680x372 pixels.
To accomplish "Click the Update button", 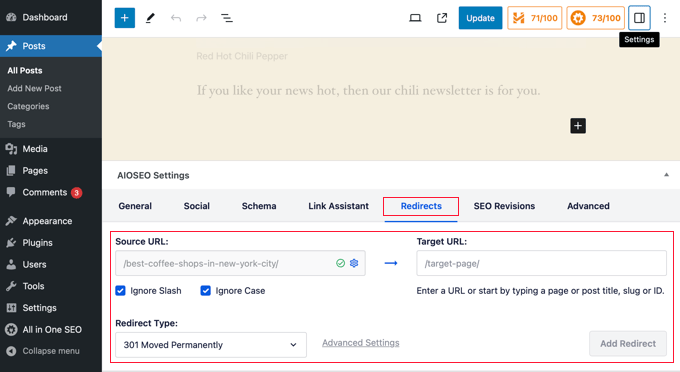I will [480, 18].
